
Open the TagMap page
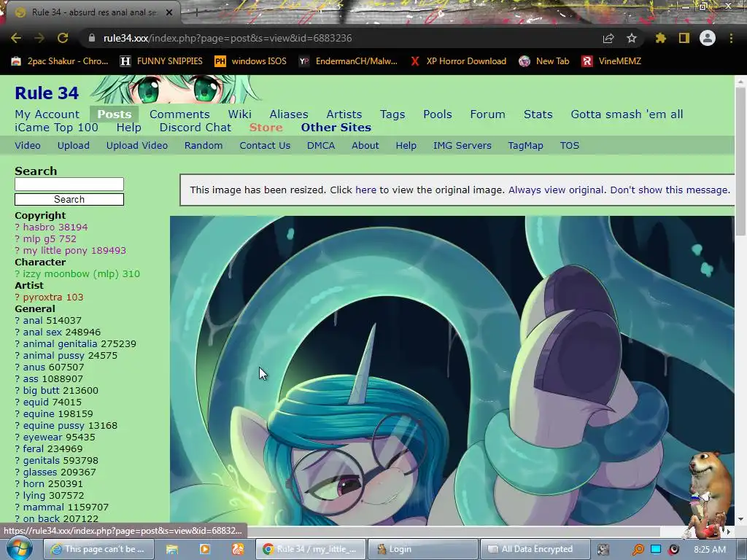tap(525, 145)
